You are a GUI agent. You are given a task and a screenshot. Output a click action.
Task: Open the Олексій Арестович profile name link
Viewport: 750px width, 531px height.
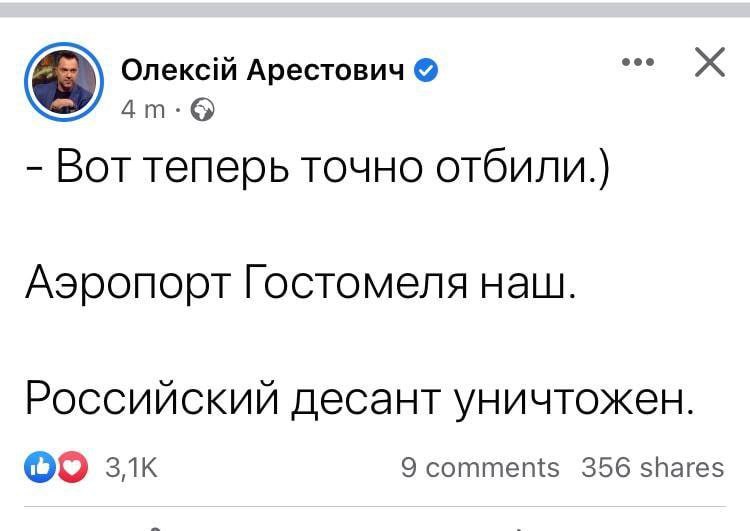coord(263,70)
